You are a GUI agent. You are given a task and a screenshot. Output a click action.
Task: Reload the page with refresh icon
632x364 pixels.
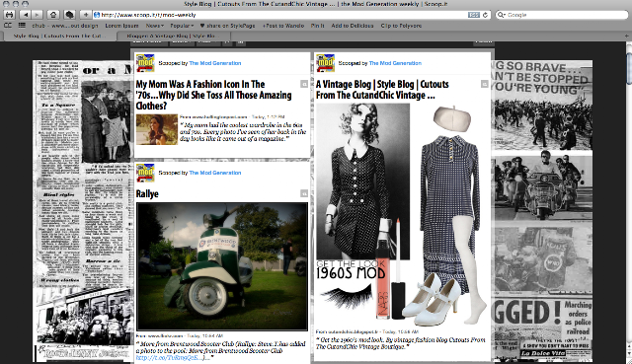pyautogui.click(x=485, y=15)
